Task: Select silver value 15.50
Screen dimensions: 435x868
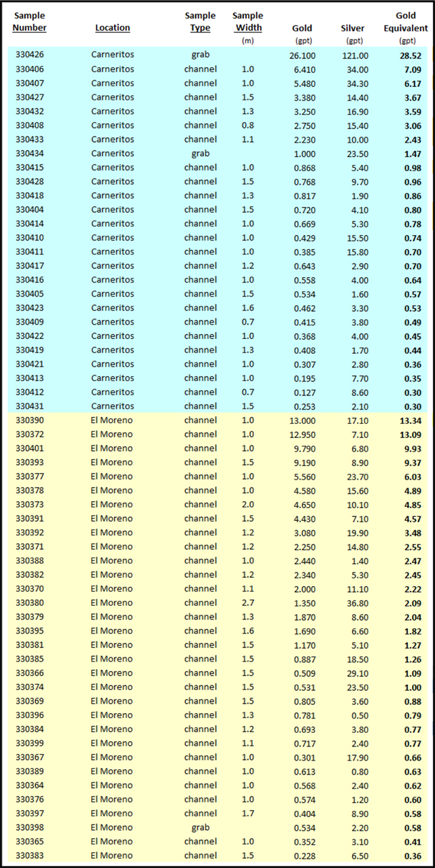Action: pos(357,238)
